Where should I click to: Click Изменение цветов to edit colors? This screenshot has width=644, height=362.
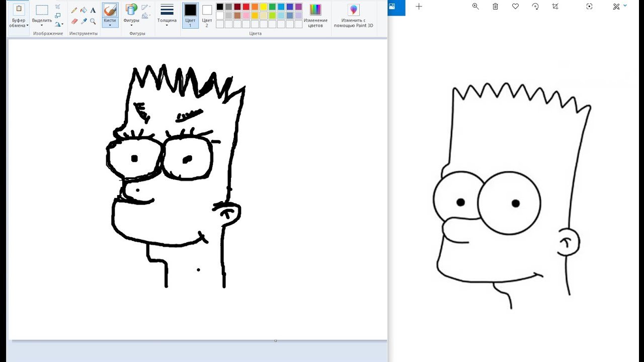(x=315, y=15)
